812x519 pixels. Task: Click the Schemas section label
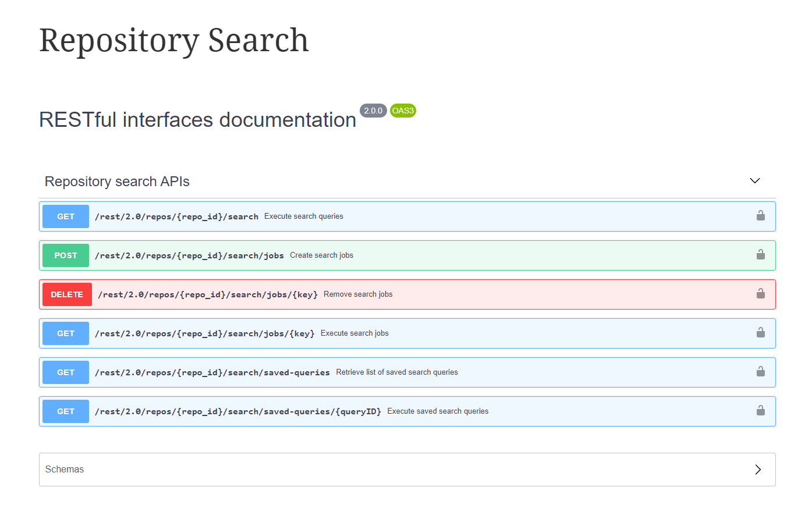tap(65, 470)
